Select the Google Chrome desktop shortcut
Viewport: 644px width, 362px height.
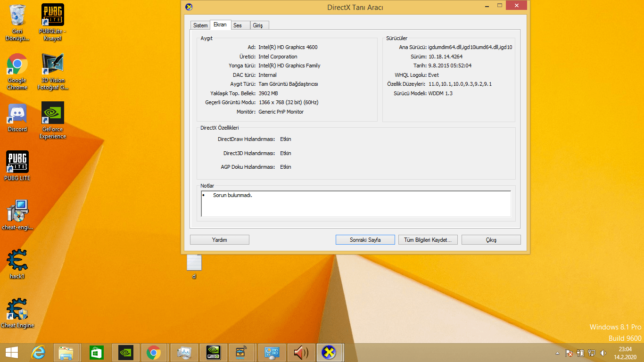point(17,71)
